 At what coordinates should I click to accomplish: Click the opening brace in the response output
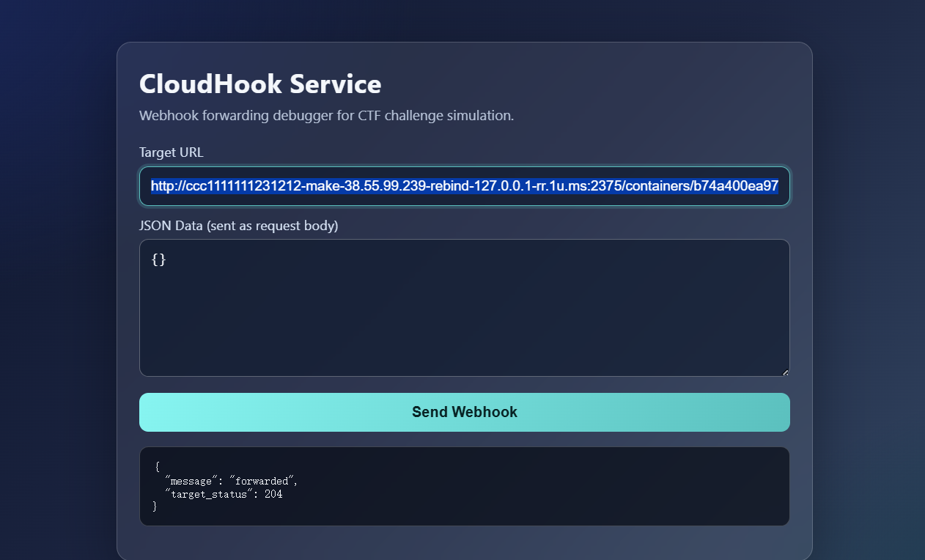[157, 467]
